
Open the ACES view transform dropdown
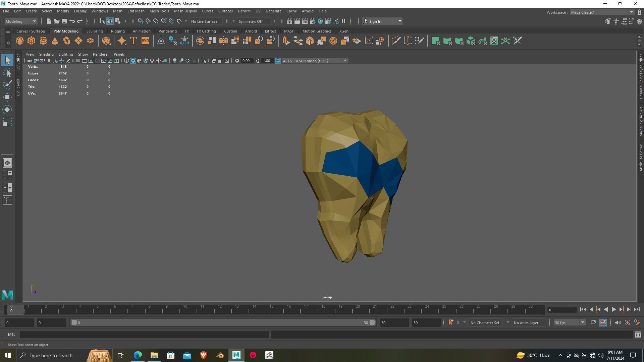click(x=315, y=61)
